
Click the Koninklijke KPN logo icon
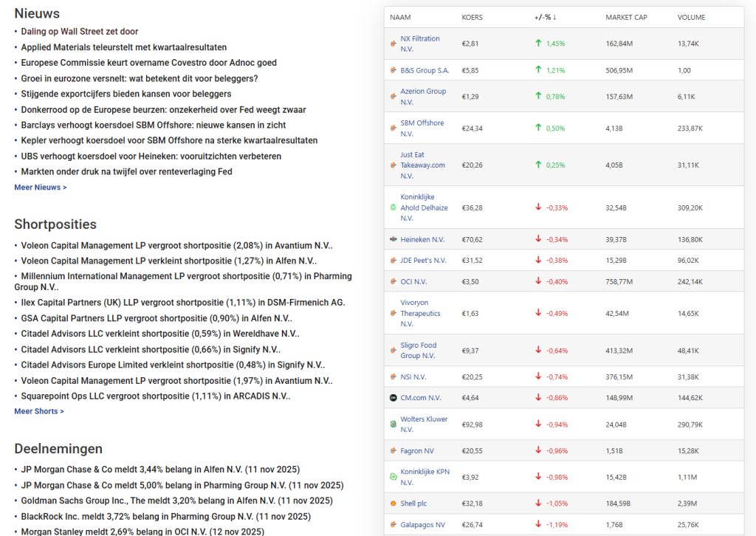394,477
